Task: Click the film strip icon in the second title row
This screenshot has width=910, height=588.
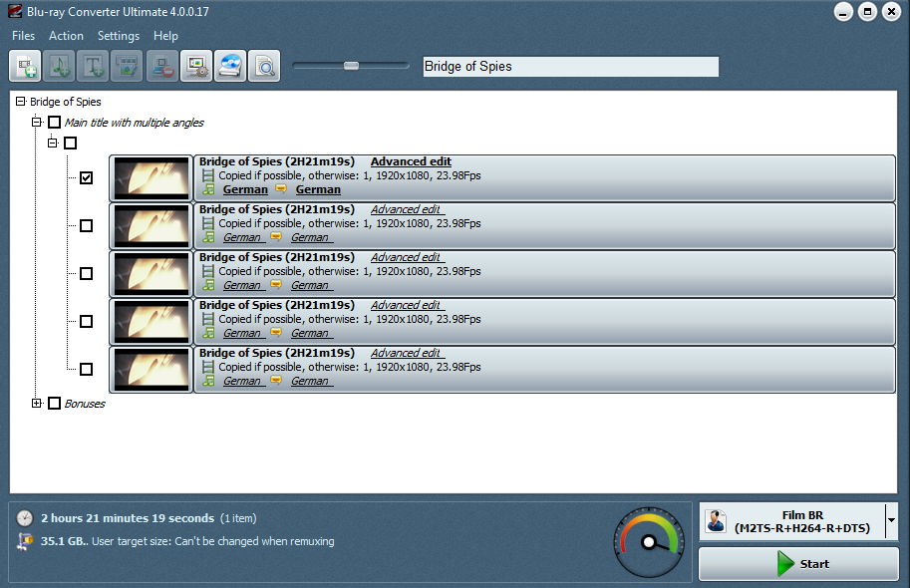Action: coord(207,223)
